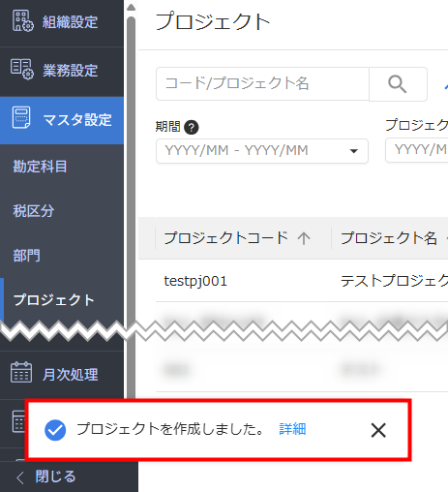This screenshot has height=492, width=448.
Task: Click scrollbar up arrow on the sidebar
Action: click(x=131, y=7)
